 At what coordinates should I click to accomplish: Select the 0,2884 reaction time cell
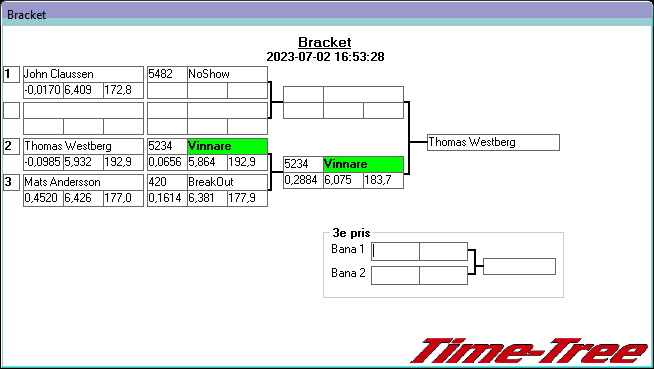coord(303,180)
